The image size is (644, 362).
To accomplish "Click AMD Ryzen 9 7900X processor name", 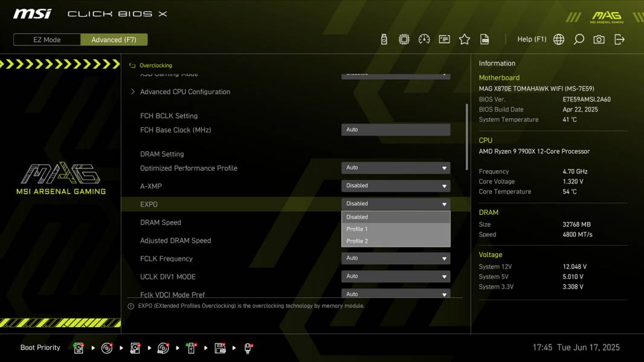I will pos(534,151).
